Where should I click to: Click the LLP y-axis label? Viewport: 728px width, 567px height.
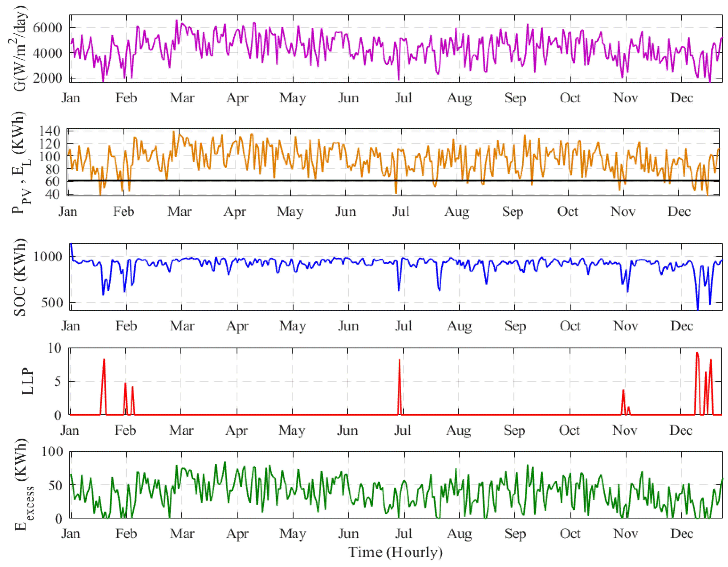[x=27, y=381]
